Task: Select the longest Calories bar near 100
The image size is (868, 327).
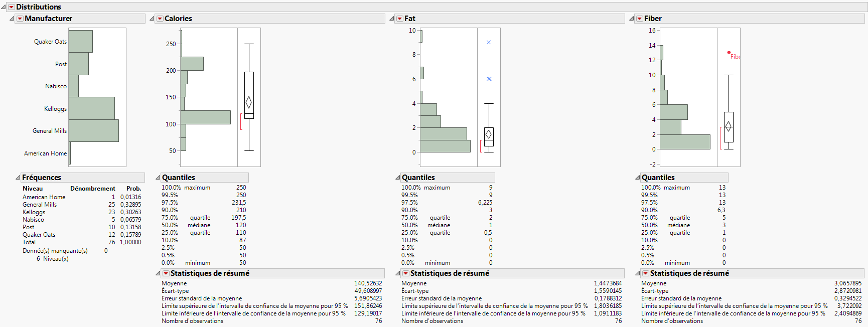Action: click(205, 117)
